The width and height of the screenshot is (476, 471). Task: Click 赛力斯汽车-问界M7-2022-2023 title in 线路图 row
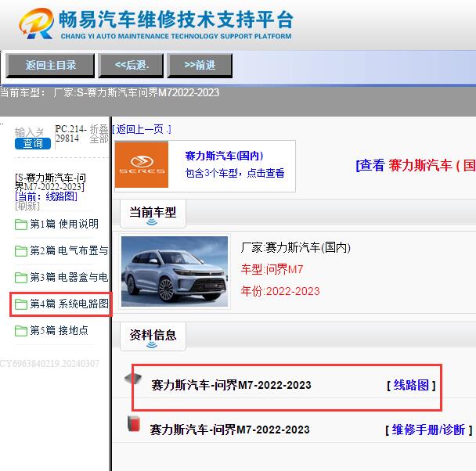pyautogui.click(x=231, y=385)
